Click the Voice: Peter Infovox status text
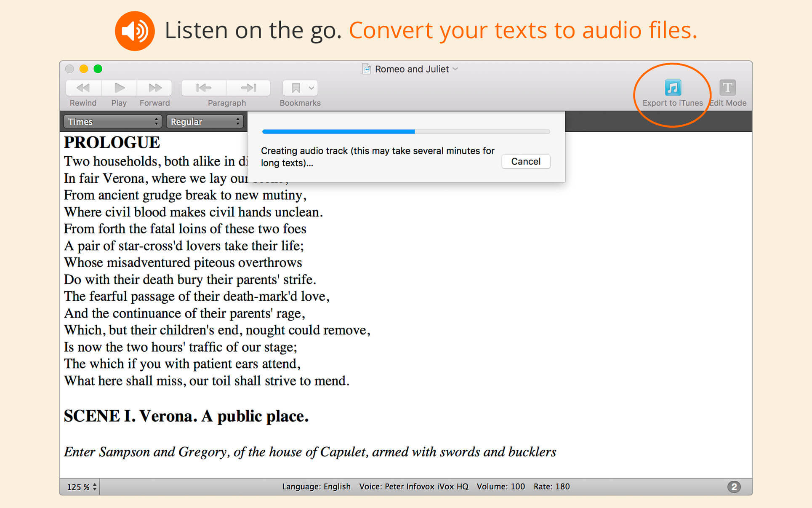 tap(413, 487)
